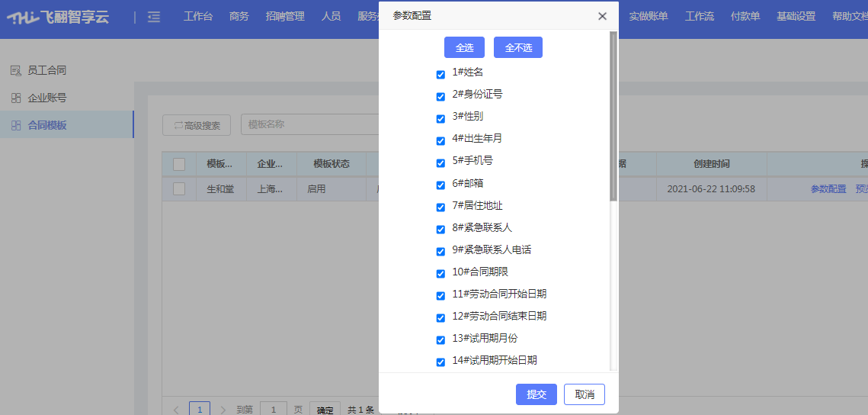Uncheck 2#身份证号 checkbox
The width and height of the screenshot is (868, 415).
pyautogui.click(x=440, y=96)
